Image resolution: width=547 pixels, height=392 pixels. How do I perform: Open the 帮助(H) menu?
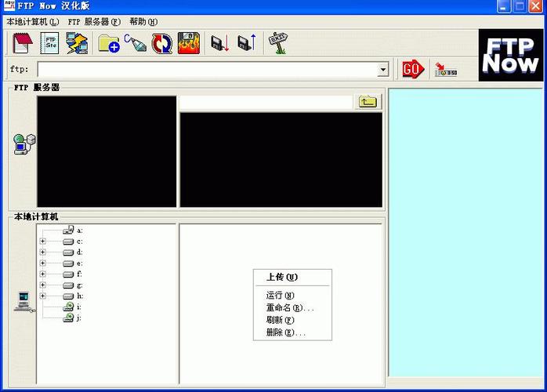point(143,22)
